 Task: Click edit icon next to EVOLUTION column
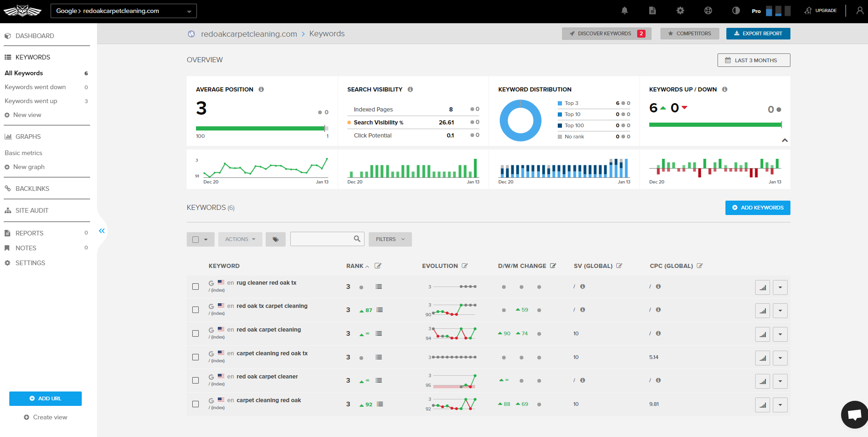pos(464,266)
